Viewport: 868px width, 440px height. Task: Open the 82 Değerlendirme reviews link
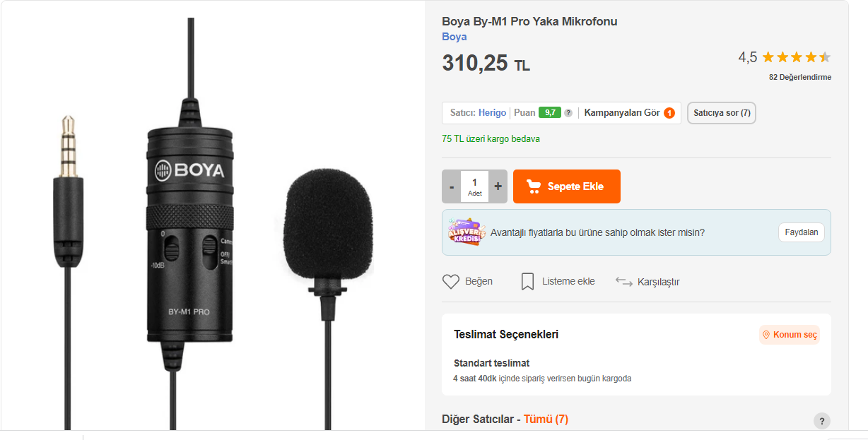pos(800,77)
